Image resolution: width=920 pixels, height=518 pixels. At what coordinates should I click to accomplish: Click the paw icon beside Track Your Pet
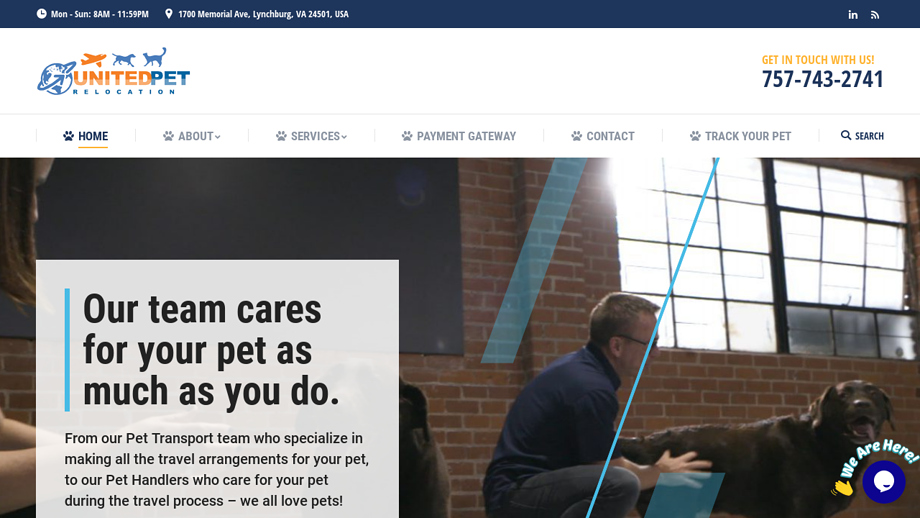coord(695,136)
